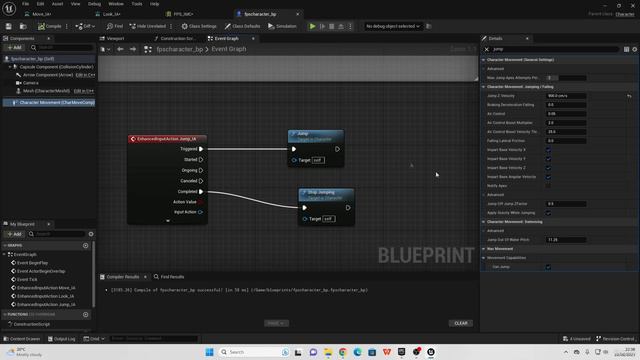Open the Asset menu

pyautogui.click(x=58, y=4)
